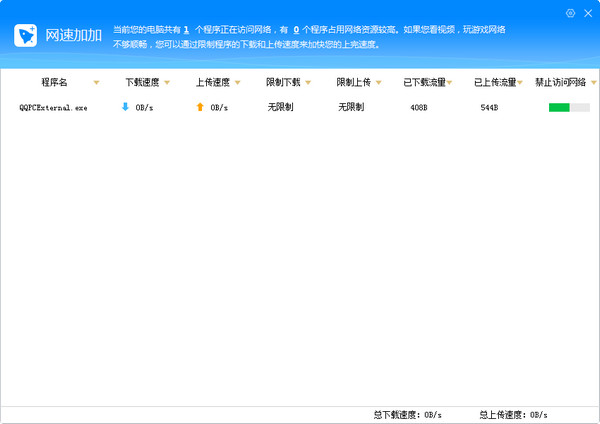Sort by 限制上传 column arrow

[377, 82]
